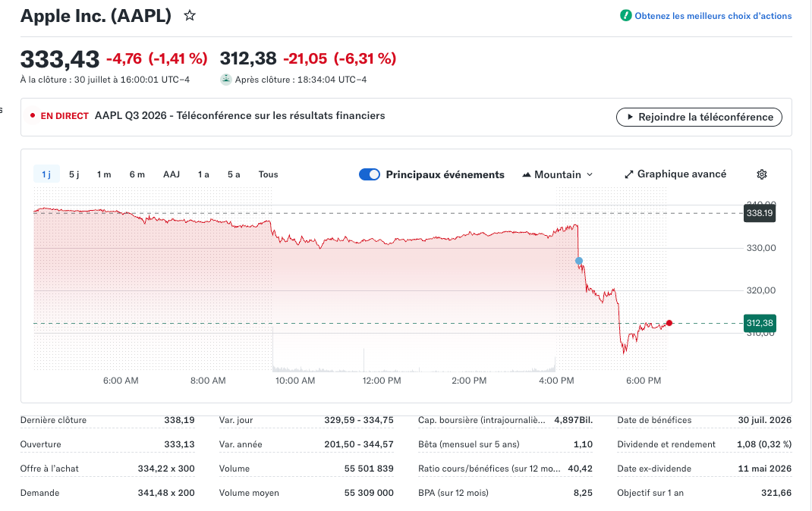
Task: Click the 12:00 PM time axis label
Action: (x=382, y=381)
